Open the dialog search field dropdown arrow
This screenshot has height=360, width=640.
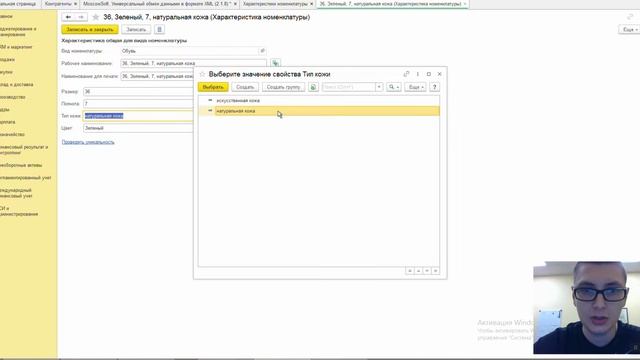click(379, 87)
